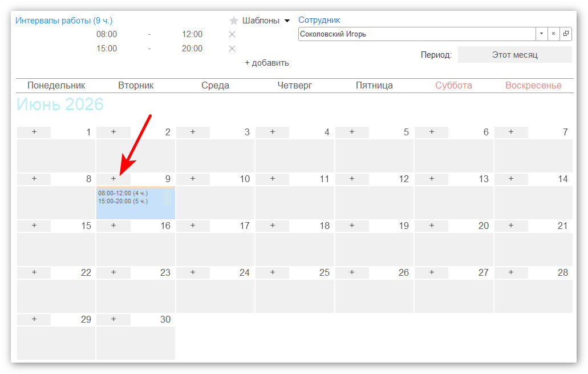The image size is (588, 374).
Task: Add interval with plus on June 25
Action: (x=273, y=272)
